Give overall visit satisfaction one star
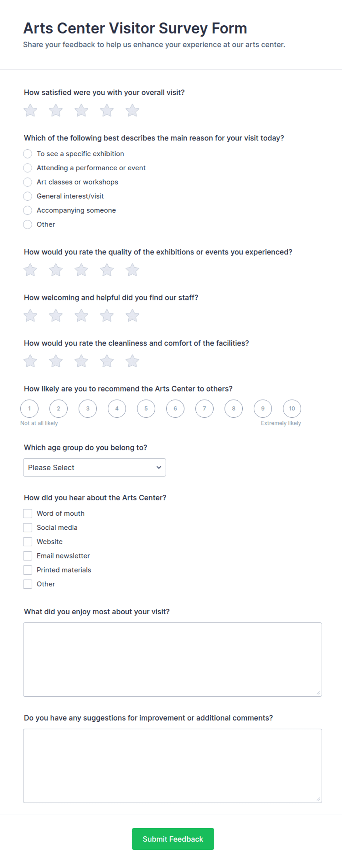 (x=30, y=110)
